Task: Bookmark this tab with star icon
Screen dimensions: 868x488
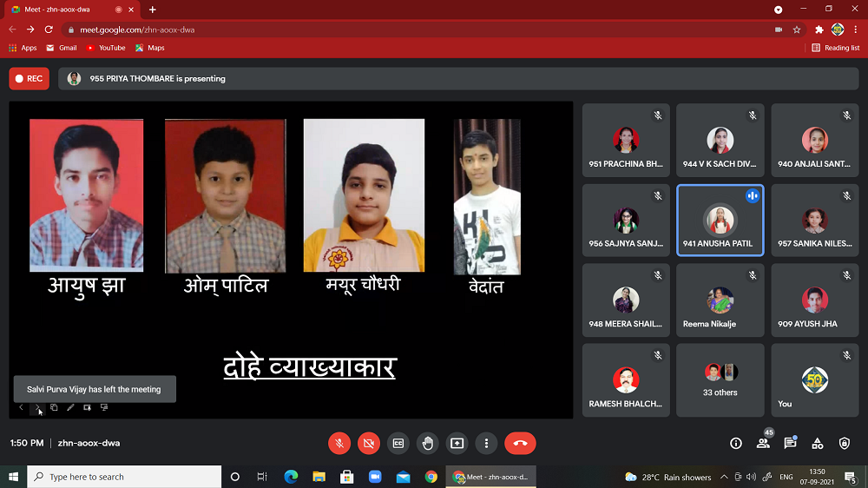Action: coord(797,30)
